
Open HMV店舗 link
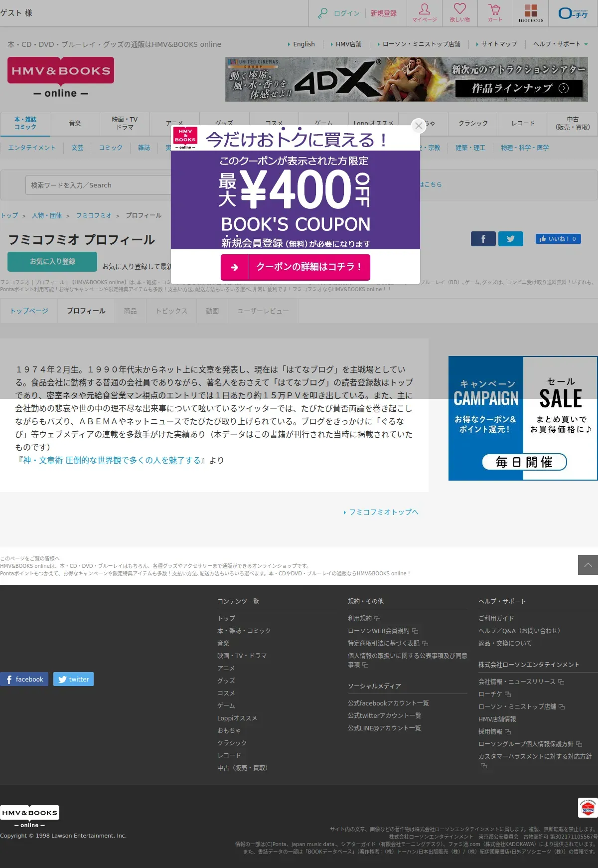pyautogui.click(x=348, y=44)
